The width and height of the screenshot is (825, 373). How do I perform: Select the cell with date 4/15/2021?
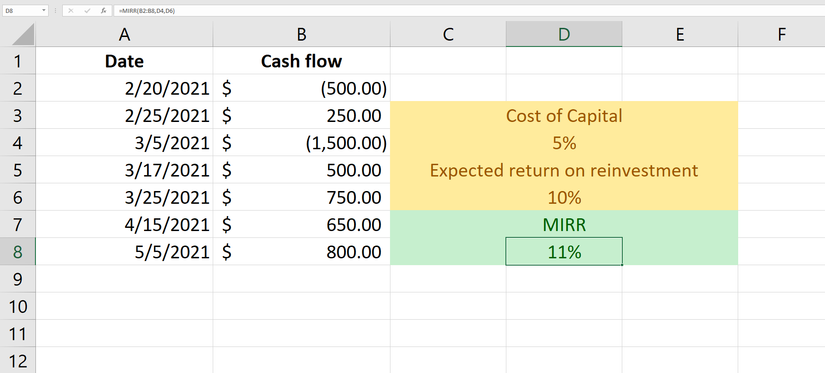coord(124,225)
